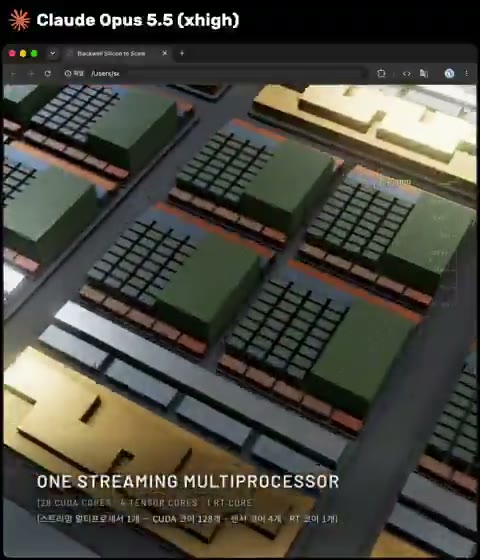Open the extensions puzzle icon

coord(381,73)
